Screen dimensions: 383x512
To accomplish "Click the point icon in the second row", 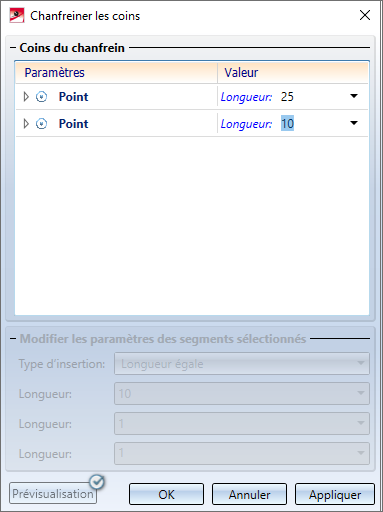I will pyautogui.click(x=41, y=124).
